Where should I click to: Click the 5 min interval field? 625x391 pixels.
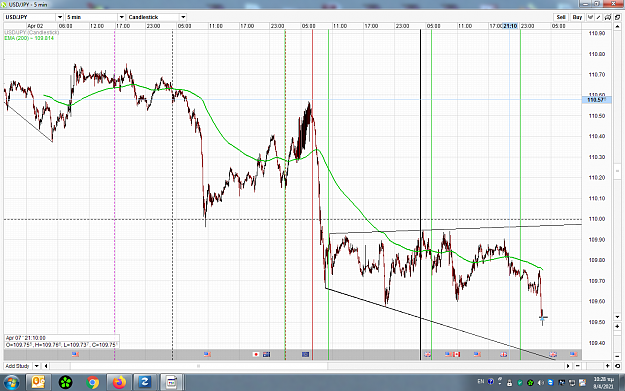point(92,17)
